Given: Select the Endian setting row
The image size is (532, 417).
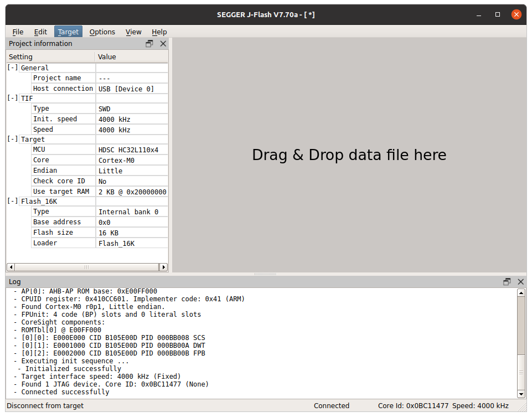Looking at the screenshot, I should [100, 171].
